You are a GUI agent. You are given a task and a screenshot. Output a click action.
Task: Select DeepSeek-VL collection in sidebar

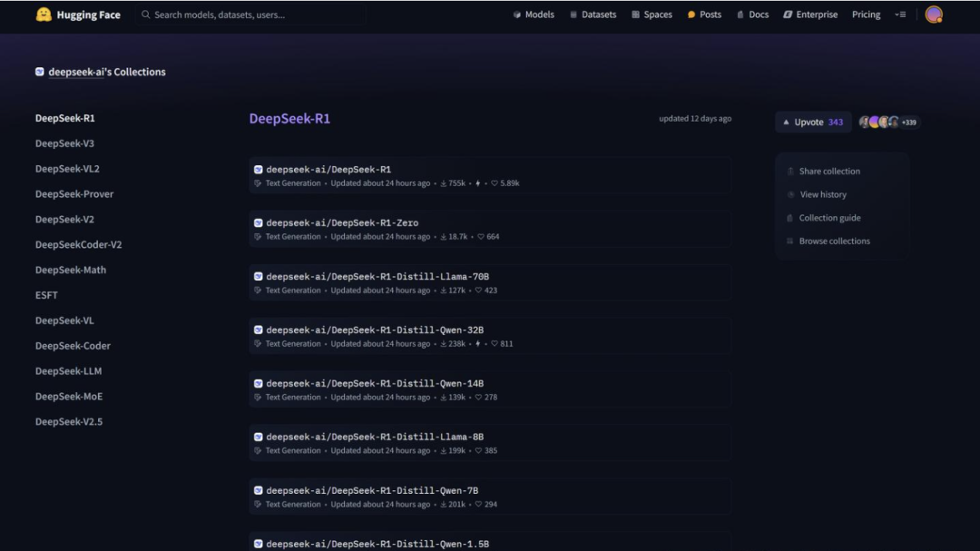(64, 320)
